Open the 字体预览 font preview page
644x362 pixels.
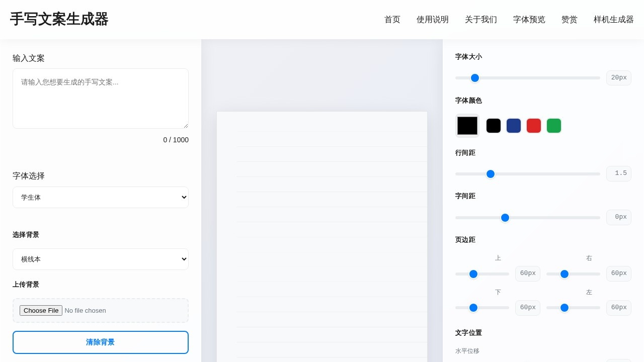click(529, 20)
